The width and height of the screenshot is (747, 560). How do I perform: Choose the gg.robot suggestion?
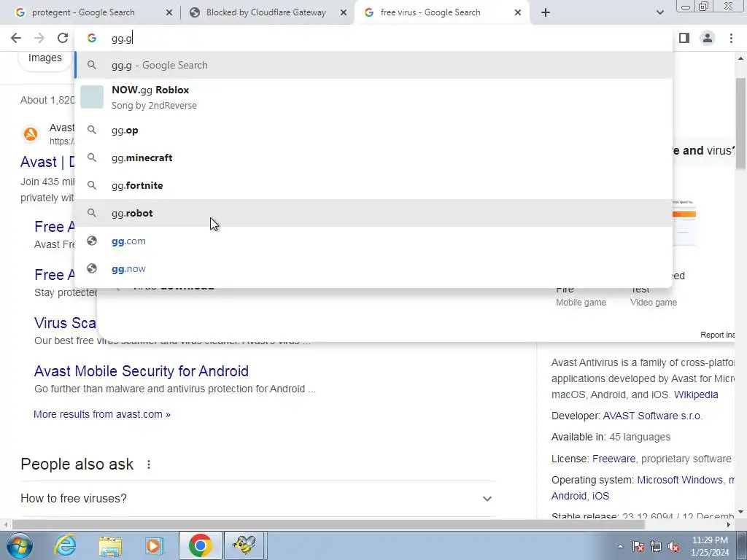(373, 213)
